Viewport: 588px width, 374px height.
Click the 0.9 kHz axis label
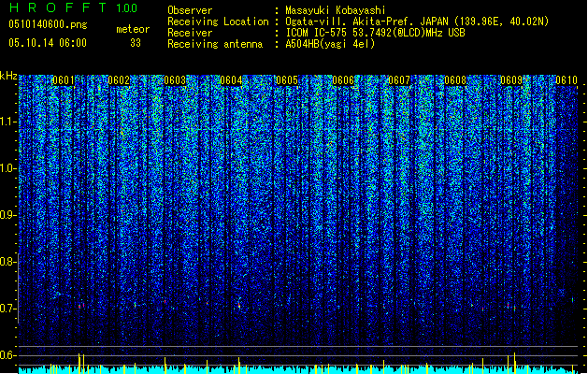(x=8, y=215)
